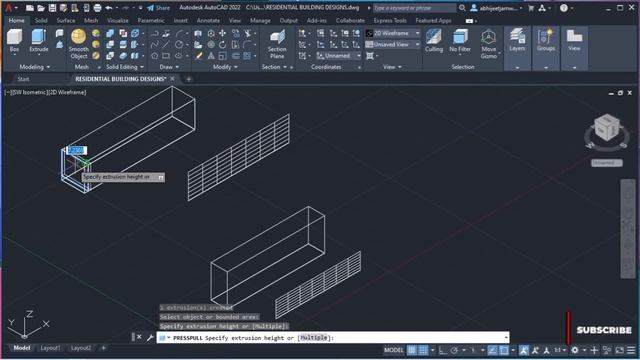Click the ViewCube in the viewport
The height and width of the screenshot is (360, 640).
(607, 128)
